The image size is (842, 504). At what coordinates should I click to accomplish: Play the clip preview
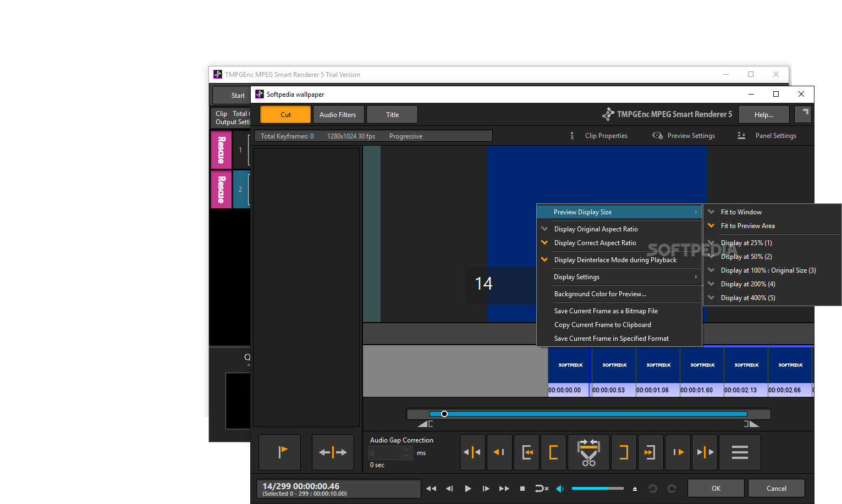coord(467,489)
